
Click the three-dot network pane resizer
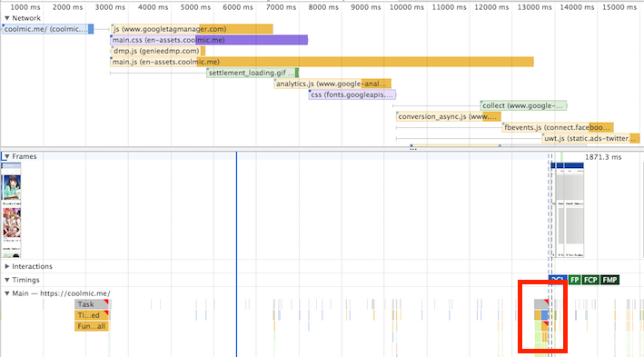[413, 149]
